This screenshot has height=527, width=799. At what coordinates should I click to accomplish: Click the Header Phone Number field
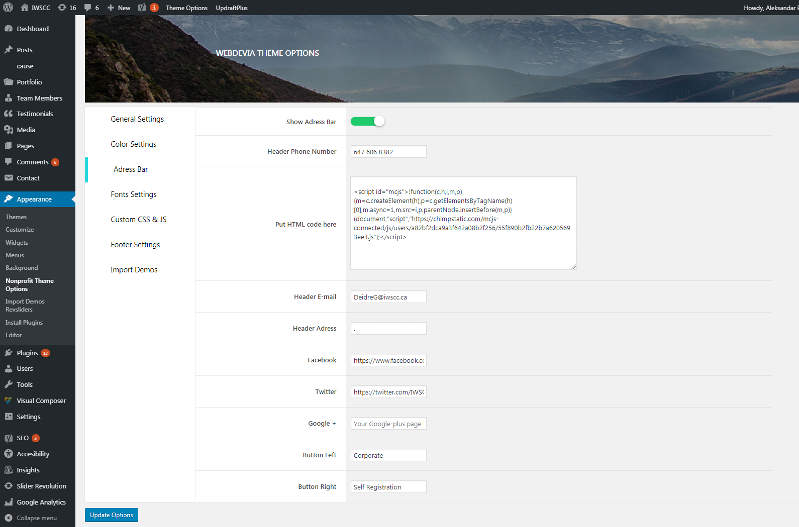(388, 151)
